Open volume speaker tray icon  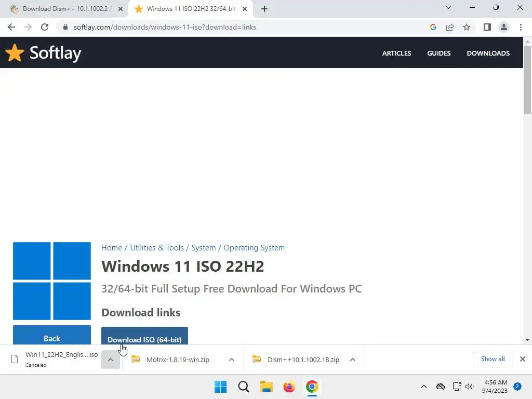tap(469, 387)
